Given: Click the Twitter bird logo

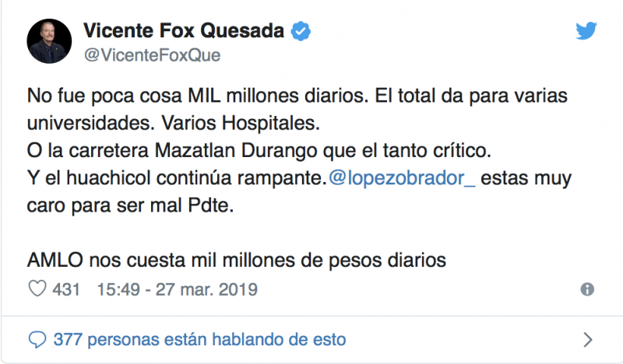Looking at the screenshot, I should tap(586, 30).
